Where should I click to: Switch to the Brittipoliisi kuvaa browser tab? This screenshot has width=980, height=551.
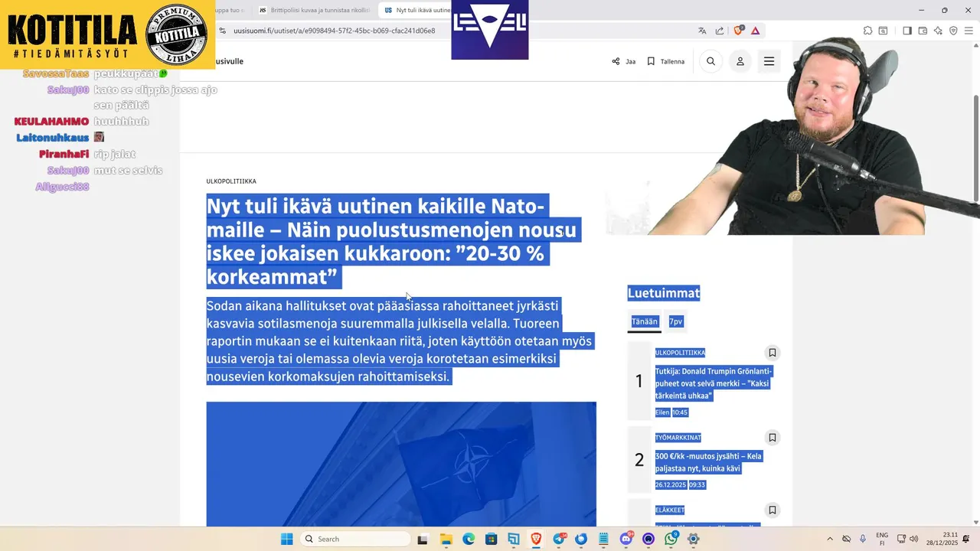pos(314,10)
